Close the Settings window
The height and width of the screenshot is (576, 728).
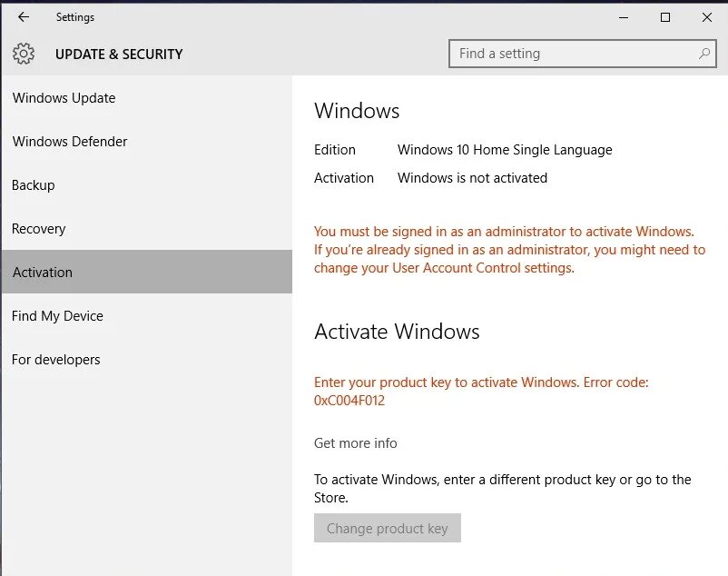point(706,17)
